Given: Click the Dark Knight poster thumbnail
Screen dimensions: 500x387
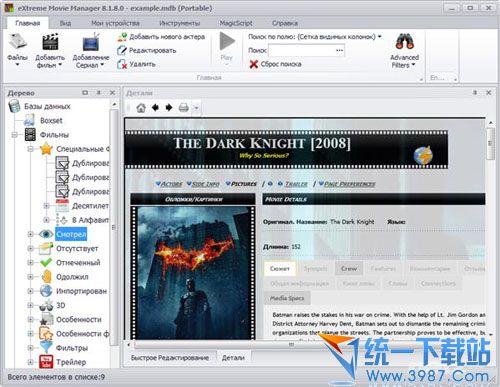Looking at the screenshot, I should click(x=193, y=273).
